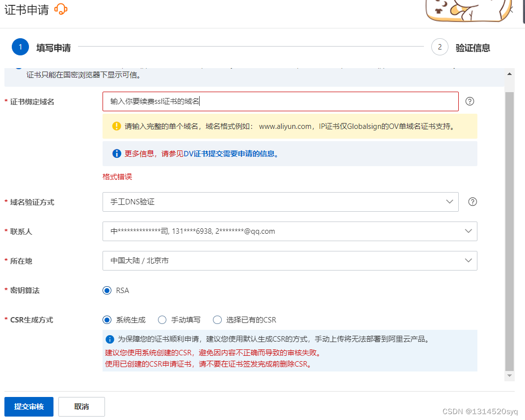Screen dimensions: 525x420
Task: Click the cartoon mascot image
Action: (x=470, y=11)
